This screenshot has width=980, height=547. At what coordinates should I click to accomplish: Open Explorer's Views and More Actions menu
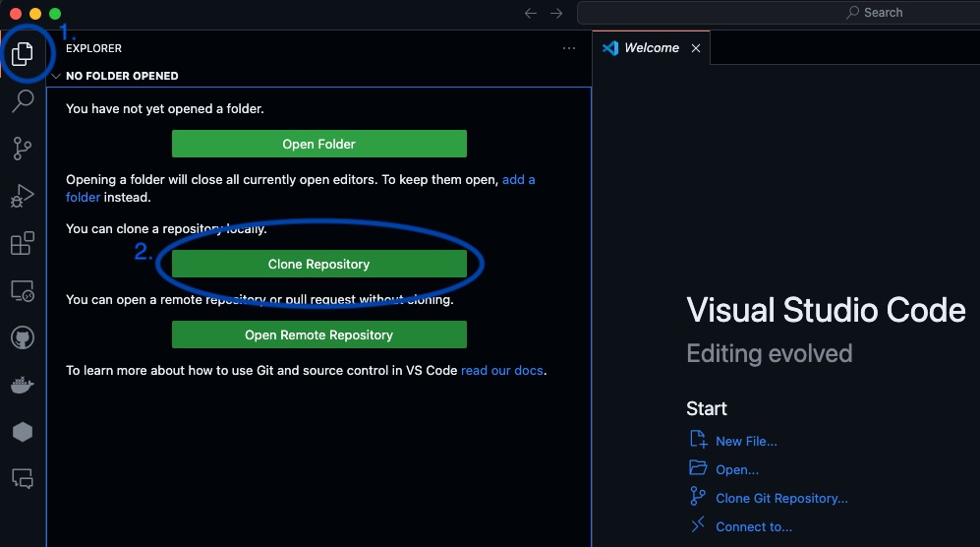click(x=569, y=48)
